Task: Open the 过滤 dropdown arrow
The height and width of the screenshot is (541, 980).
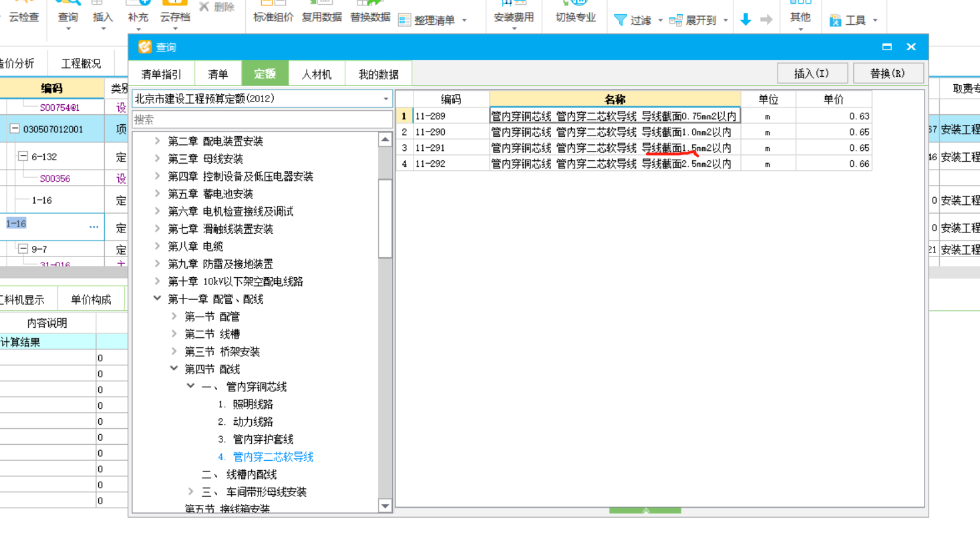Action: click(661, 21)
